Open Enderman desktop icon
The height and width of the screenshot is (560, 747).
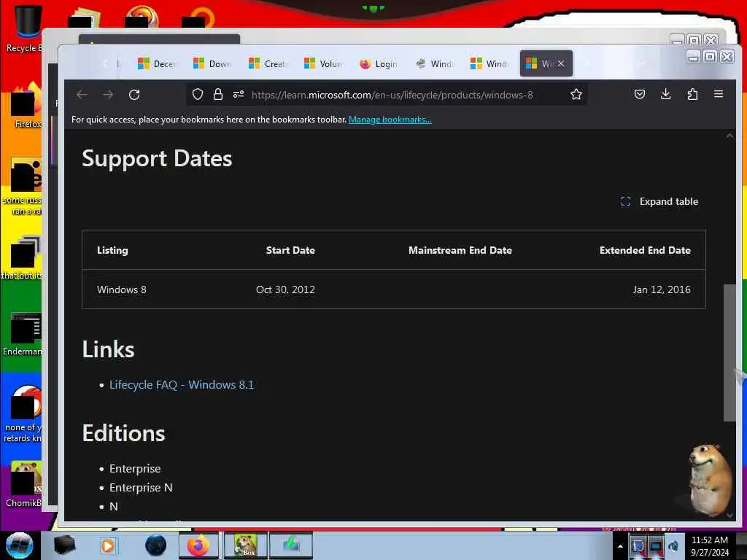click(23, 334)
